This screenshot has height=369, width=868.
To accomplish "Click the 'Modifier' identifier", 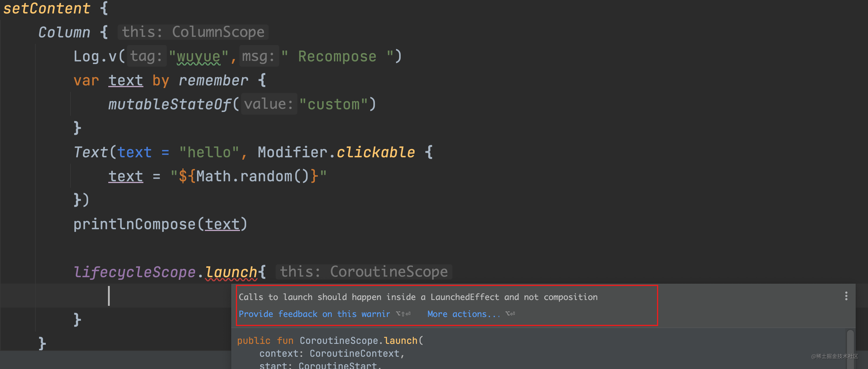I will point(292,152).
